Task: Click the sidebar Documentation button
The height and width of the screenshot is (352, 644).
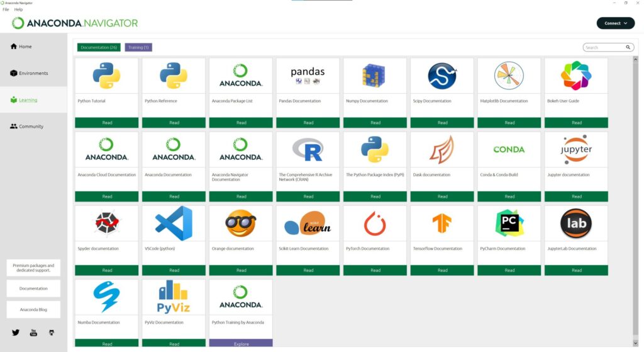Action: (x=33, y=288)
